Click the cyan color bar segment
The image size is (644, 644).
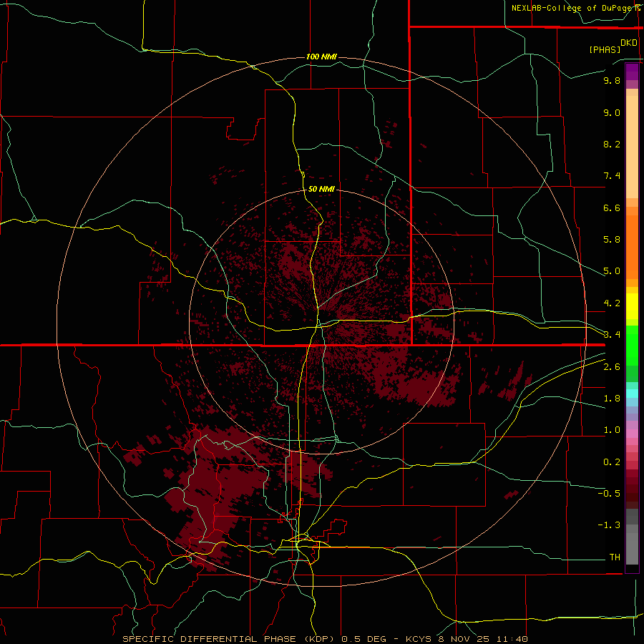(632, 394)
